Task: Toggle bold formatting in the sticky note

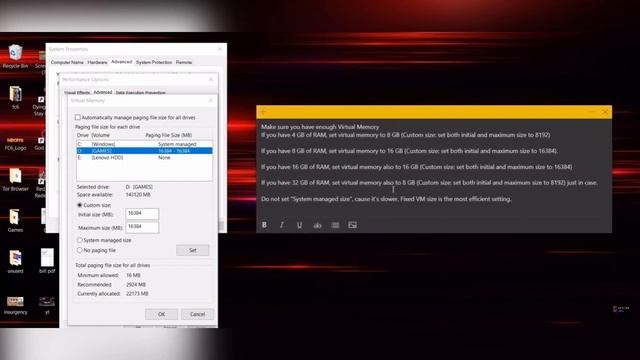Action: pos(264,225)
